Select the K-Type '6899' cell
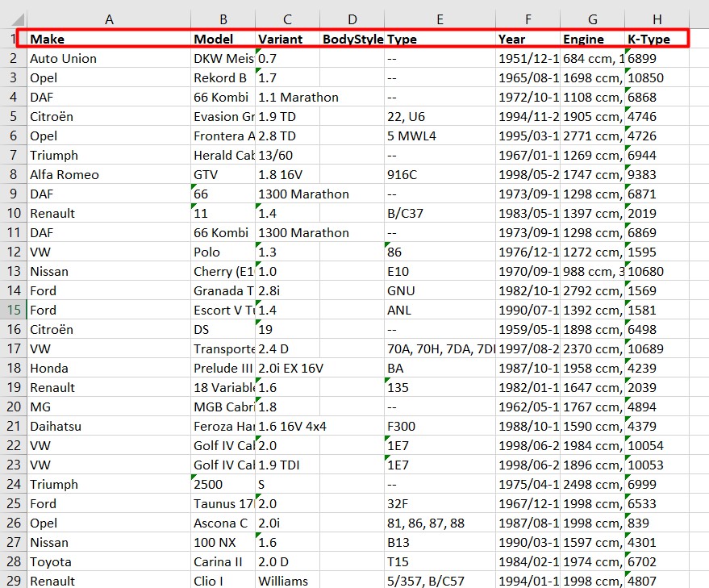Viewport: 709px width, 588px height. pos(657,58)
